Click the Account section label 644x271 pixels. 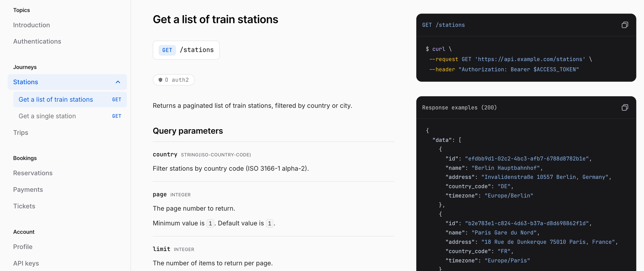(24, 232)
